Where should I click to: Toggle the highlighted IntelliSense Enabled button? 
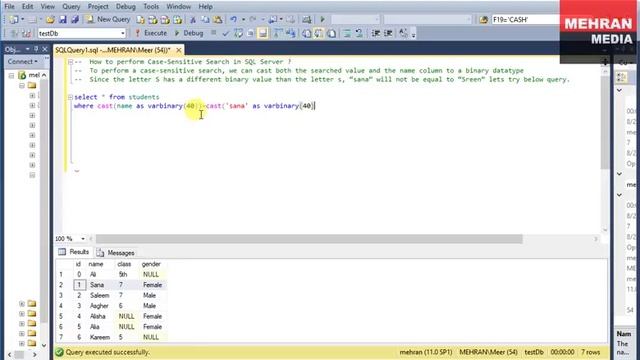pos(263,33)
